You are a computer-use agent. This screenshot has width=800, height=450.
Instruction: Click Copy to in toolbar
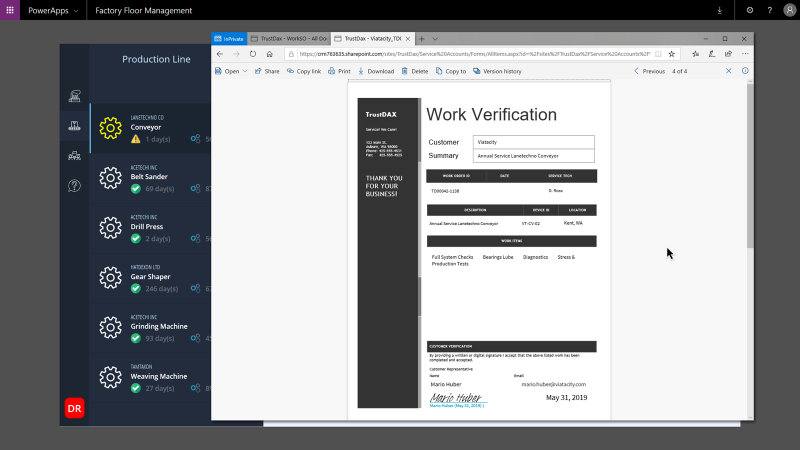[x=451, y=71]
